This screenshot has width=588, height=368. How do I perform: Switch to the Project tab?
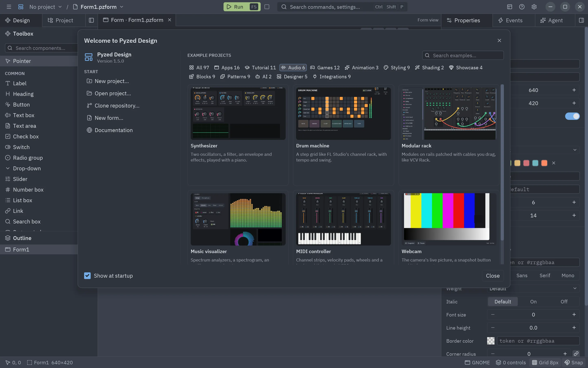click(x=64, y=20)
